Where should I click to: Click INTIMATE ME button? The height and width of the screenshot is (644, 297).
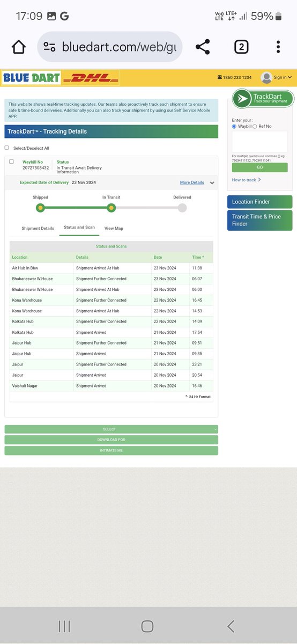pos(111,450)
